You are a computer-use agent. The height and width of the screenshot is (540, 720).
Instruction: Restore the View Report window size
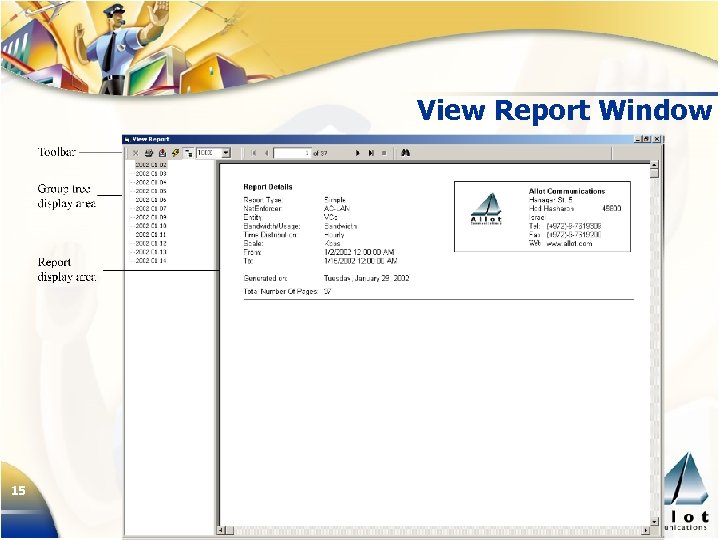coord(647,139)
